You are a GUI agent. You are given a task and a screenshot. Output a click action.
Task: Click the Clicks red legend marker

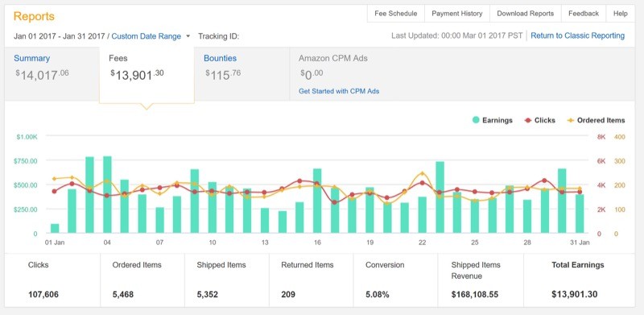(x=528, y=121)
